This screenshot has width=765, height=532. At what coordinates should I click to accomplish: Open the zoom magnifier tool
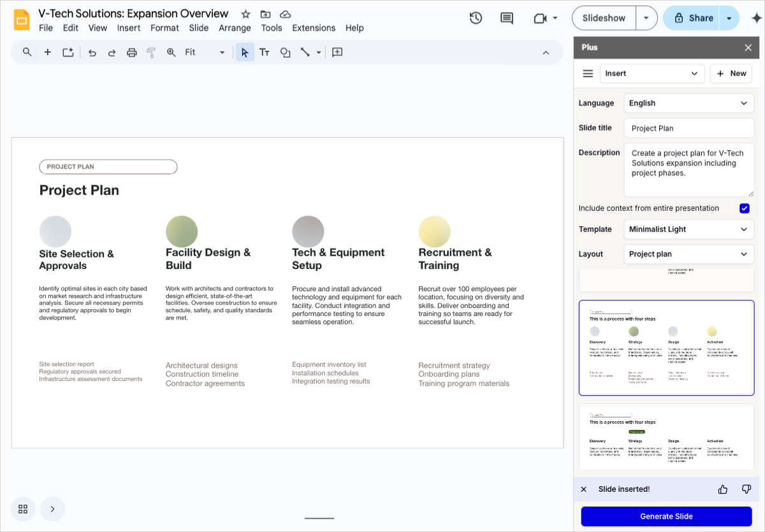click(171, 53)
